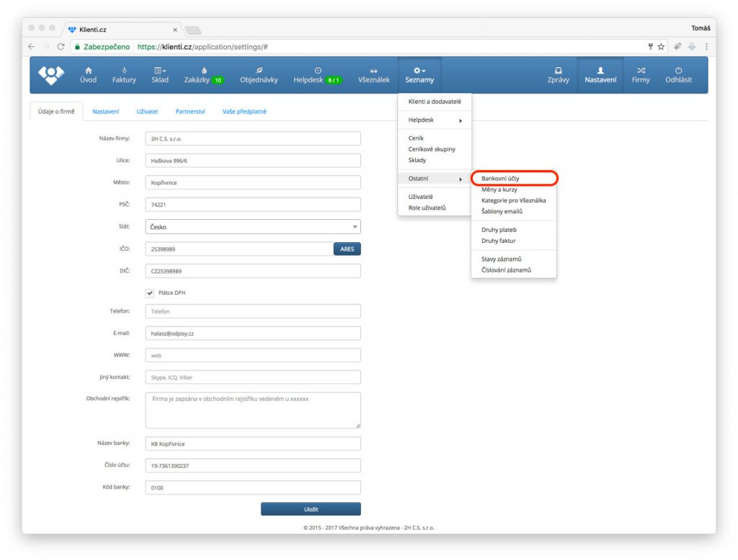Bookmark page with the star icon
Screen dimensions: 738x560
tap(661, 47)
